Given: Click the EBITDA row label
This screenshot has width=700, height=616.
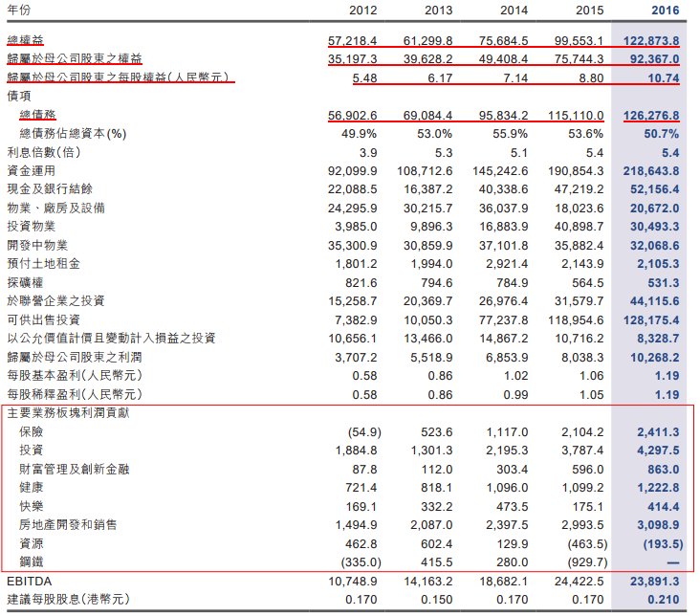Looking at the screenshot, I should click(31, 581).
